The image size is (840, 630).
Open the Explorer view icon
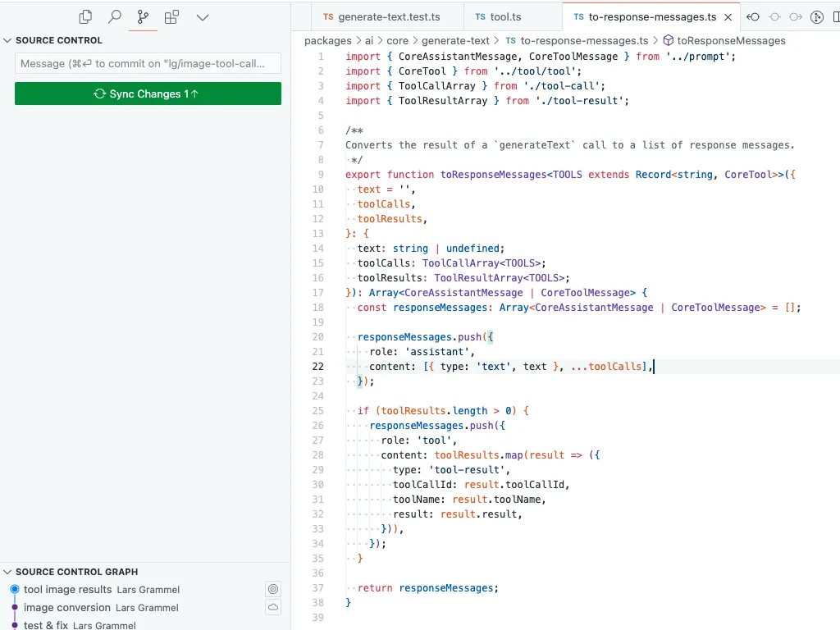(85, 17)
